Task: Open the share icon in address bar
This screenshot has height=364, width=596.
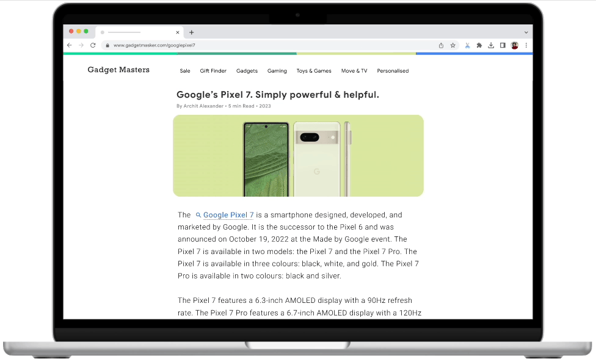Action: [x=441, y=45]
